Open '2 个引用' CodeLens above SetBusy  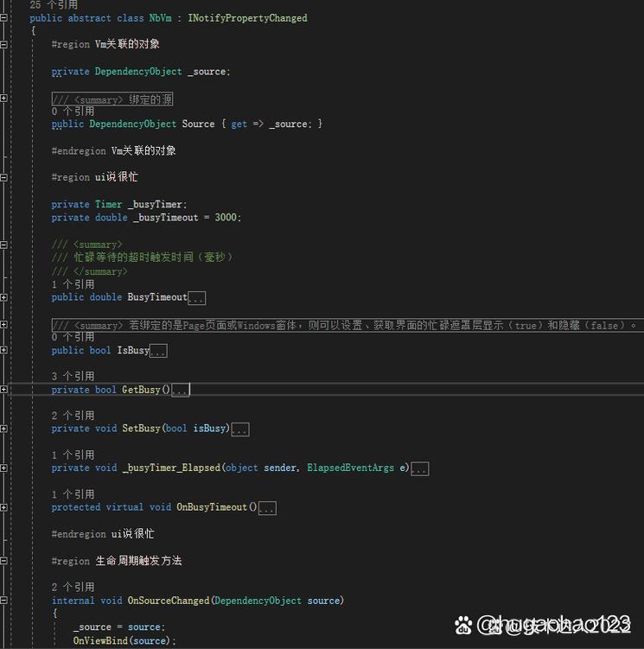tap(73, 416)
